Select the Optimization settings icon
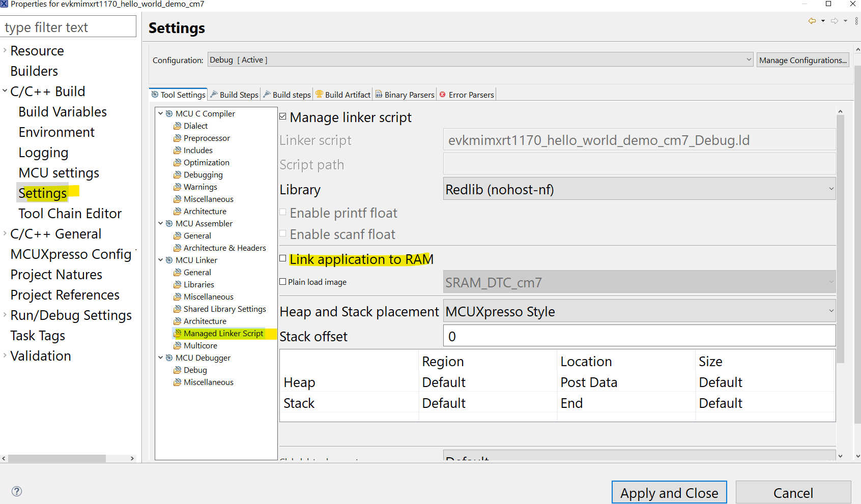The width and height of the screenshot is (861, 504). 177,162
